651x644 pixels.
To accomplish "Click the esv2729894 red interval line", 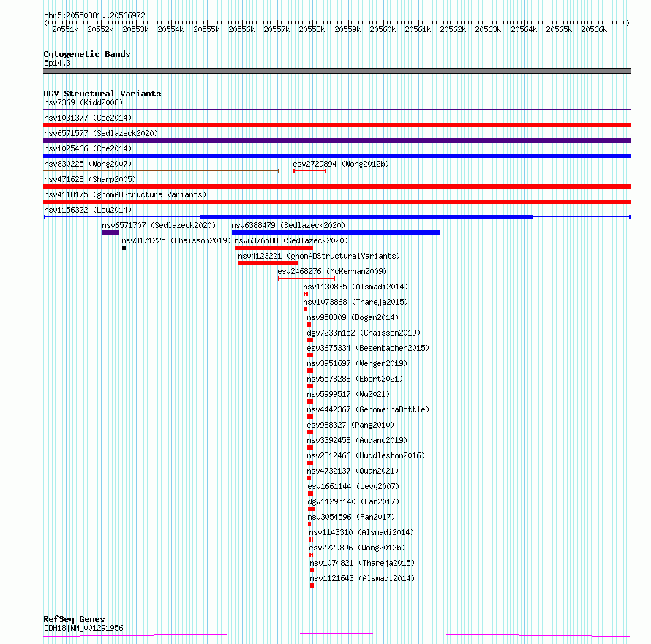I will click(309, 171).
